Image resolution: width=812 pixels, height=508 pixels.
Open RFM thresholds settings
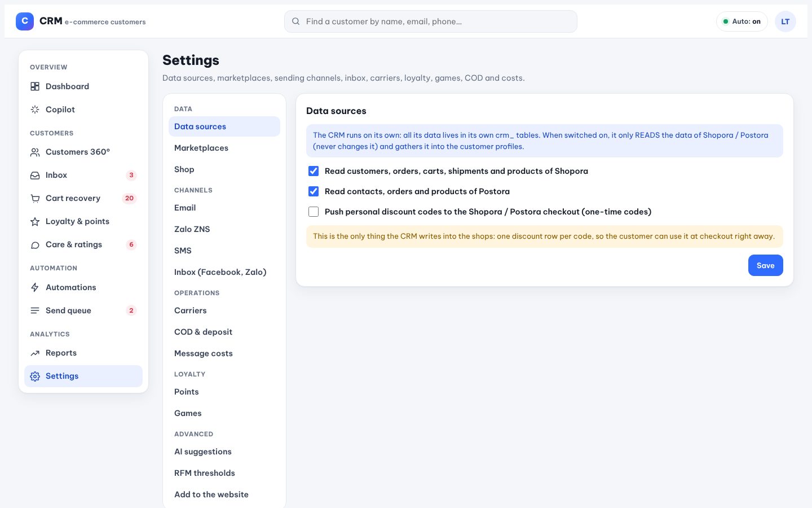[x=224, y=473]
